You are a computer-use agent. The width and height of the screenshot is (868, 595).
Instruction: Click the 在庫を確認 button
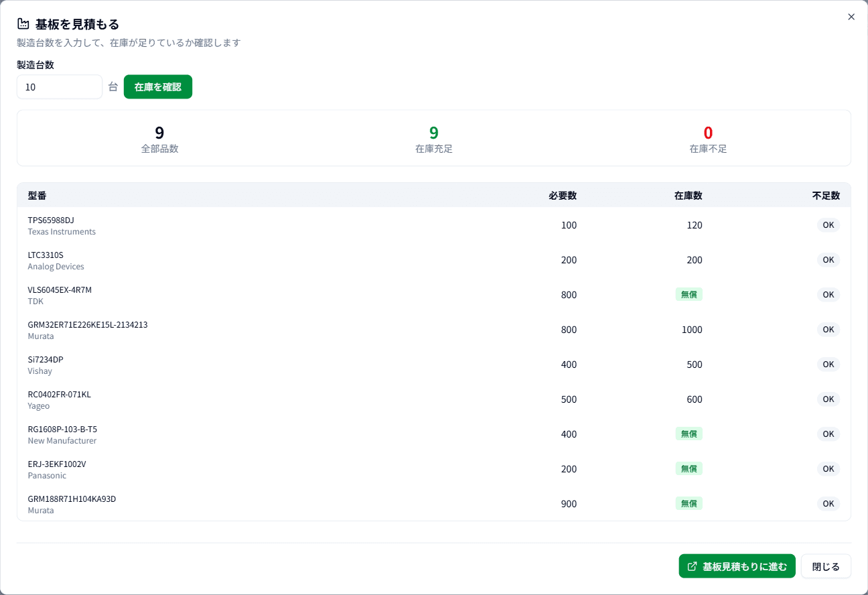click(x=158, y=86)
